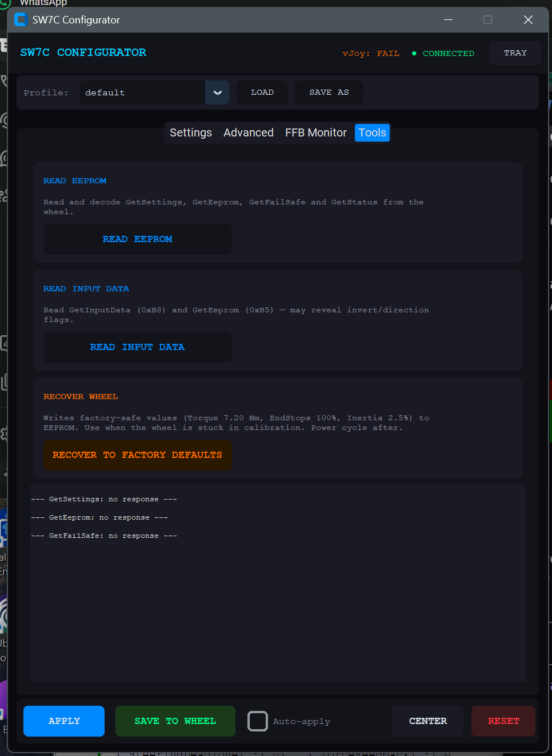
Task: Click RECOVER TO FACTORY DEFAULTS
Action: (138, 455)
